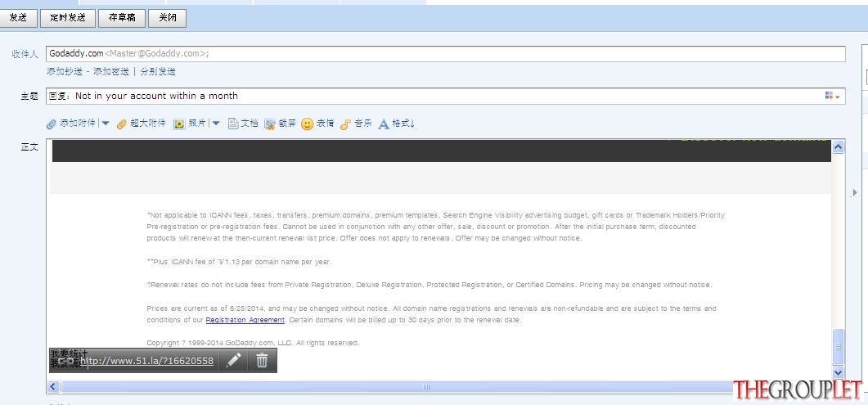
Task: Toggle the 格式 formatting toolbar
Action: click(x=396, y=124)
